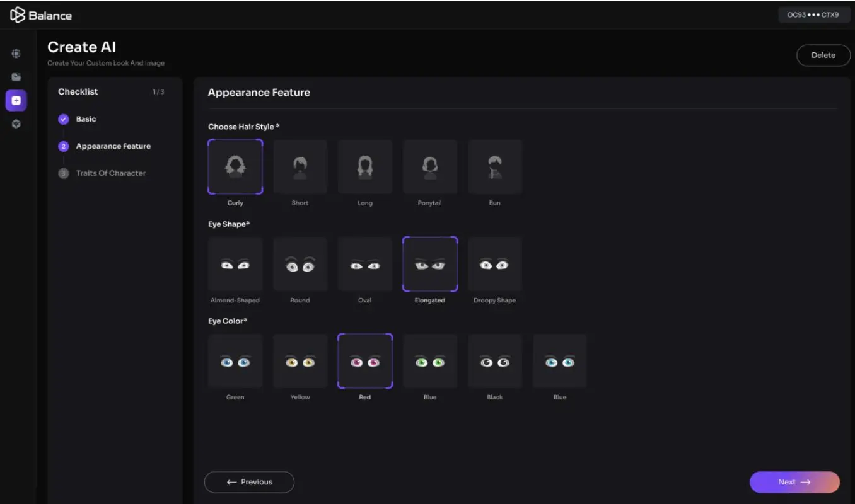The width and height of the screenshot is (855, 504).
Task: Select the Short hair style icon
Action: pos(300,167)
